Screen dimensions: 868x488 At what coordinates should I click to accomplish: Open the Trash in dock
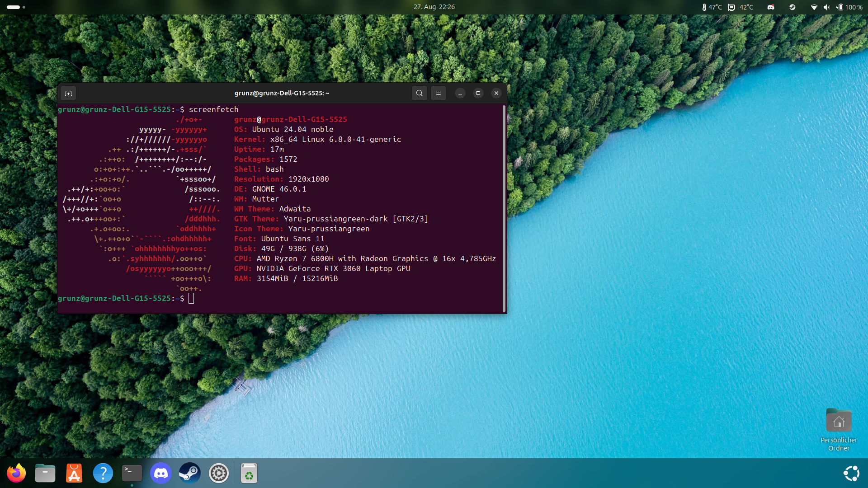tap(249, 473)
